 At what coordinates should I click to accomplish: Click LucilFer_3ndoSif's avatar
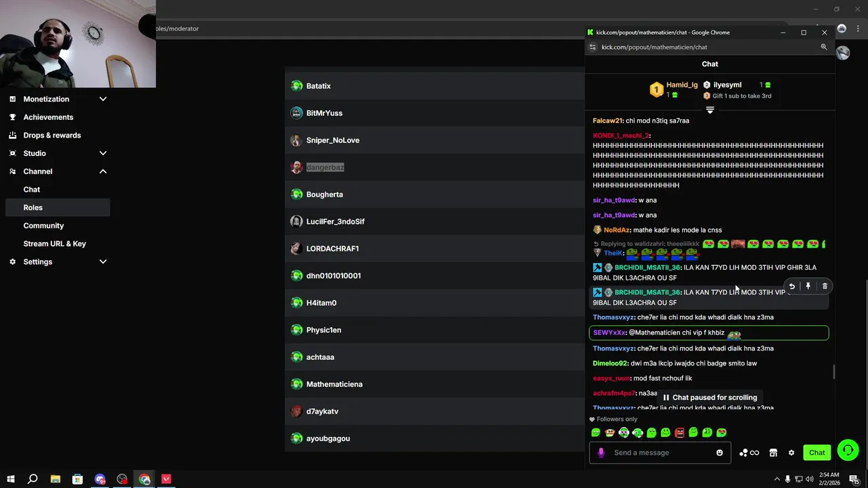pyautogui.click(x=296, y=222)
